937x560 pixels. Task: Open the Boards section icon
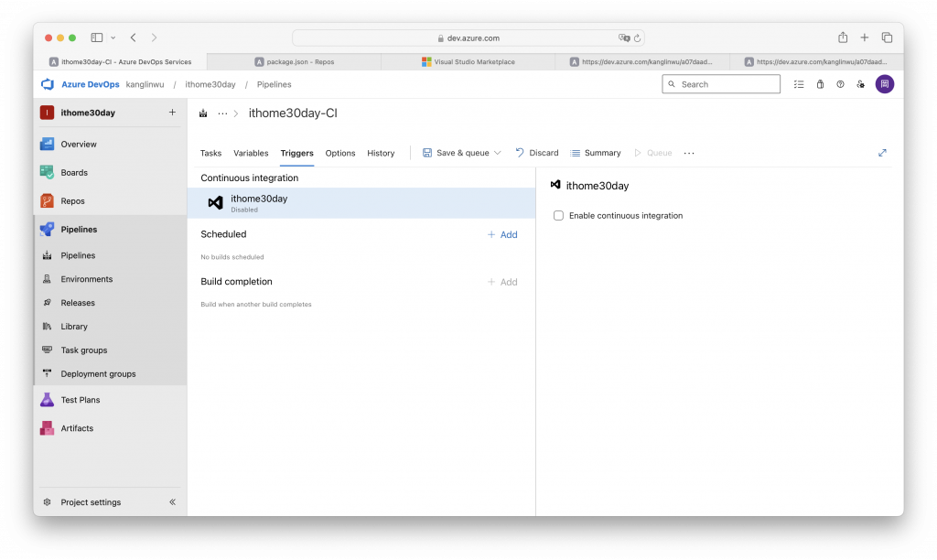pos(48,173)
